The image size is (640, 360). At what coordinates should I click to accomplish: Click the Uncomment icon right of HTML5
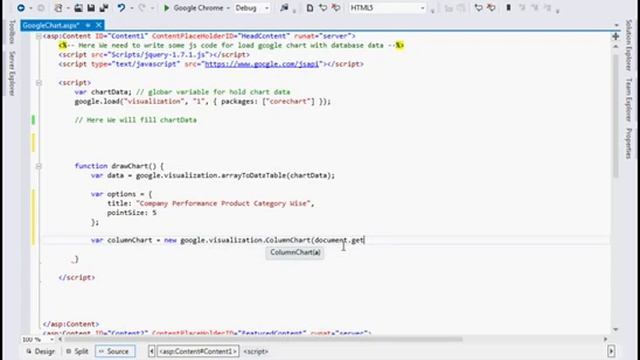(491, 8)
